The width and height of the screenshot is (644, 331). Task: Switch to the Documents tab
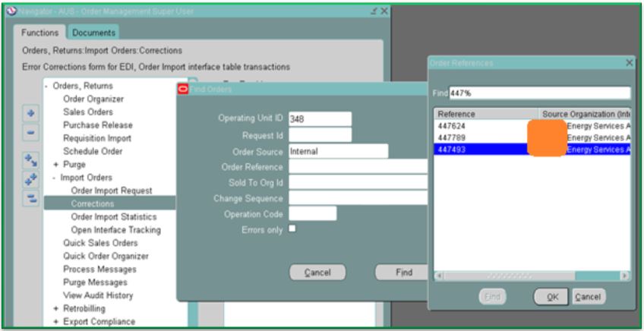click(93, 33)
